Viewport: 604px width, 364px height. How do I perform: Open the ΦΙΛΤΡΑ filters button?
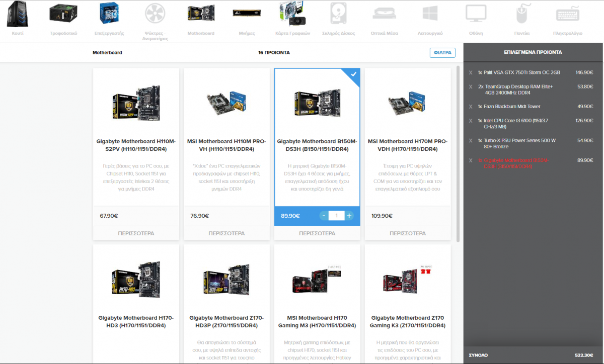point(442,52)
